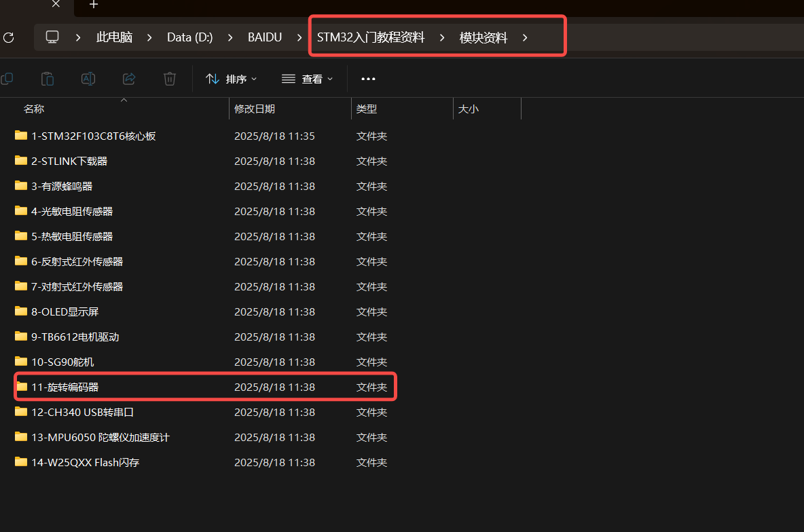Image resolution: width=804 pixels, height=532 pixels.
Task: Go to 此电脑 in address bar
Action: (114, 37)
